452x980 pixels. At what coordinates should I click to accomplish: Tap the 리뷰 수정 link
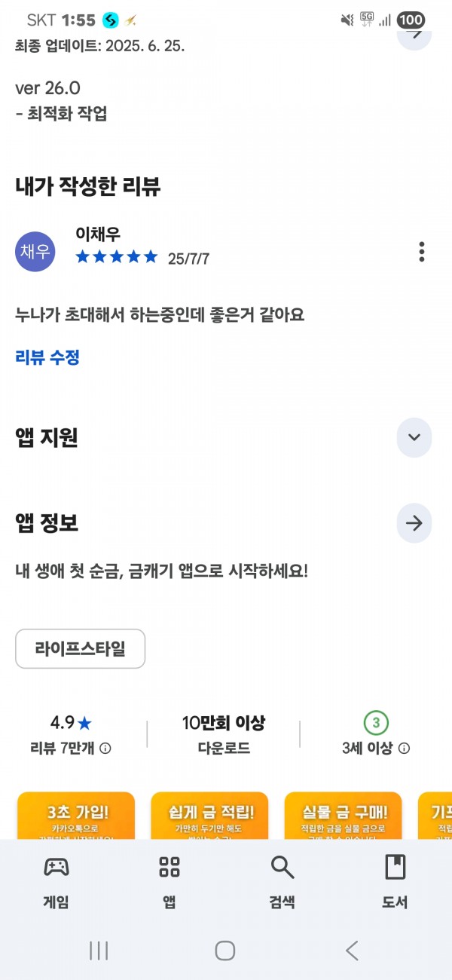[x=47, y=357]
